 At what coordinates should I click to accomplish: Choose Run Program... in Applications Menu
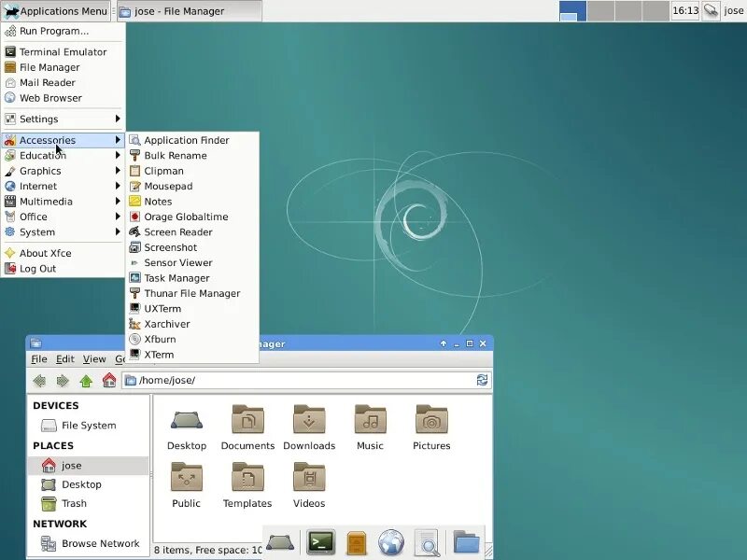coord(63,31)
